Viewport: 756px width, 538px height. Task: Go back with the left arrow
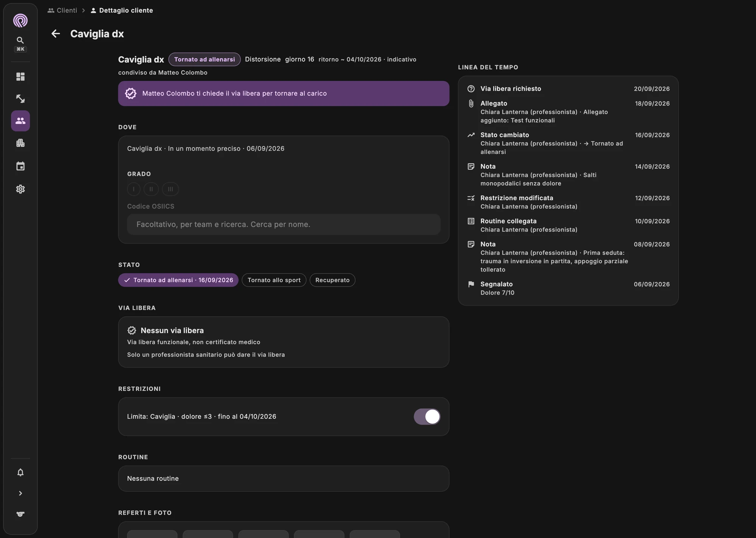click(x=56, y=34)
